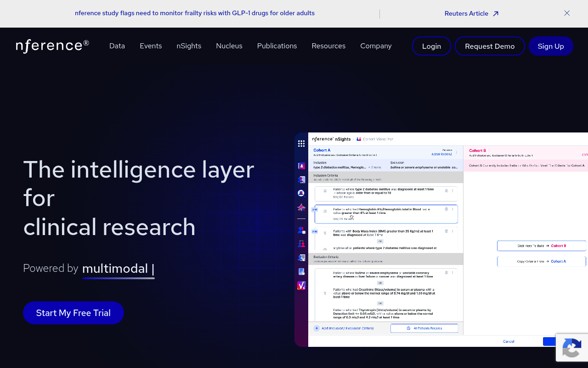Click Here To Build Cohort B
The height and width of the screenshot is (368, 588).
click(x=542, y=246)
